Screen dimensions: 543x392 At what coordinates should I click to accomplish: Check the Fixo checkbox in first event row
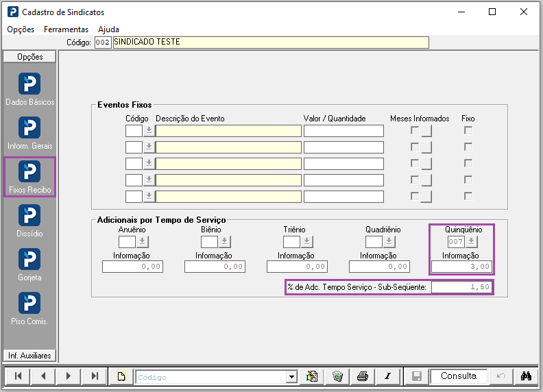[468, 130]
